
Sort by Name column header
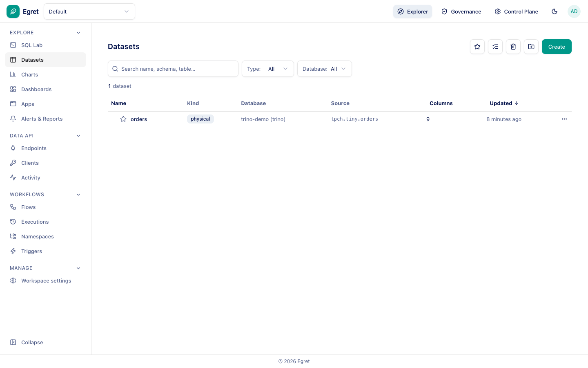point(118,103)
